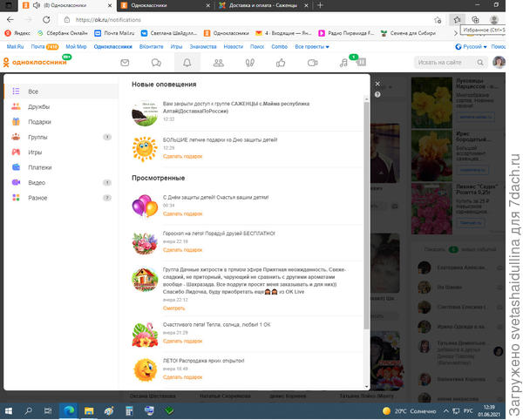Open the Яндекс bookmark
The image size is (523, 420).
point(17,33)
